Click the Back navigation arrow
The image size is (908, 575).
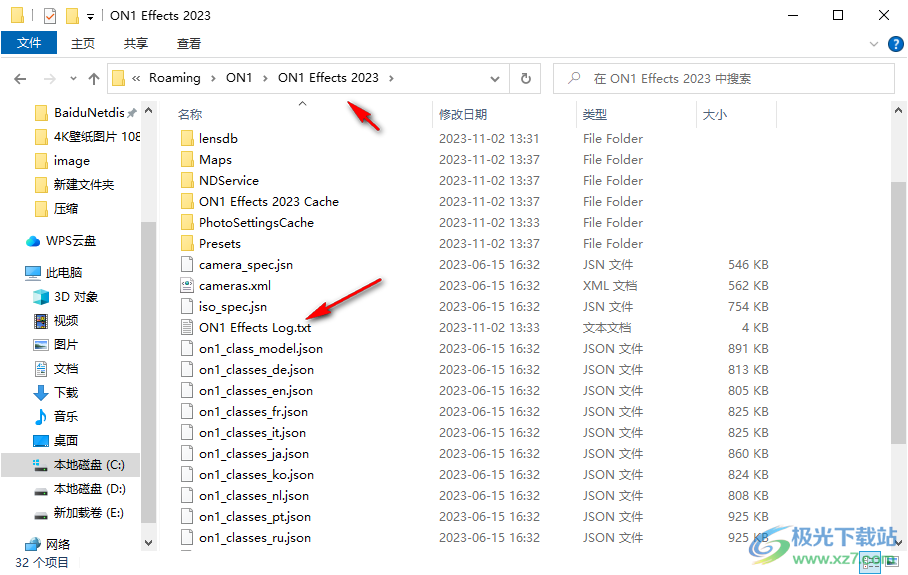click(x=20, y=79)
